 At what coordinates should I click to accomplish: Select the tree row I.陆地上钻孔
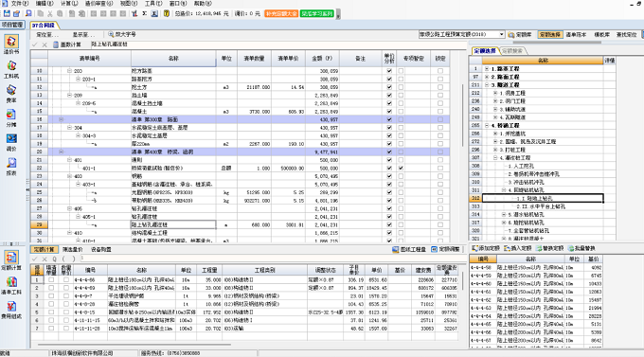543,199
